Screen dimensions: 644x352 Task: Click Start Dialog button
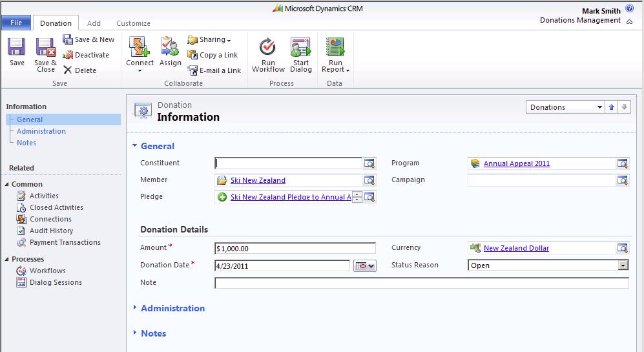[300, 55]
